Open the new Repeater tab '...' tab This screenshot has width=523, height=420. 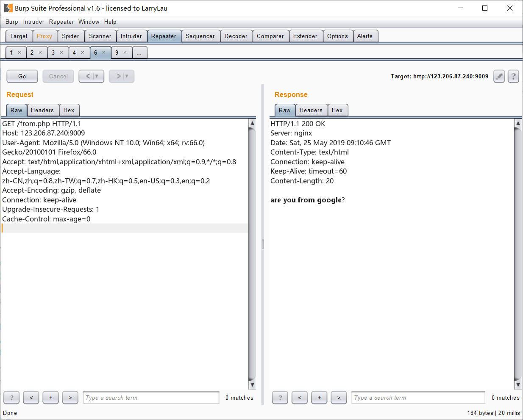click(x=140, y=52)
